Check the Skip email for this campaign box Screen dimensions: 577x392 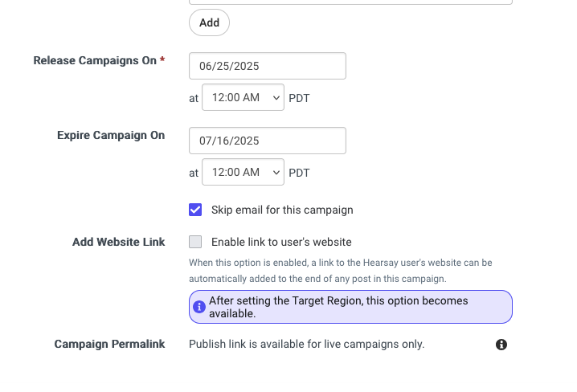tap(195, 210)
